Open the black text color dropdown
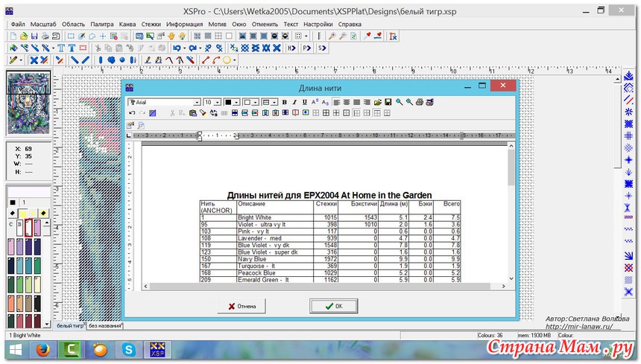The image size is (641, 364). tap(236, 102)
